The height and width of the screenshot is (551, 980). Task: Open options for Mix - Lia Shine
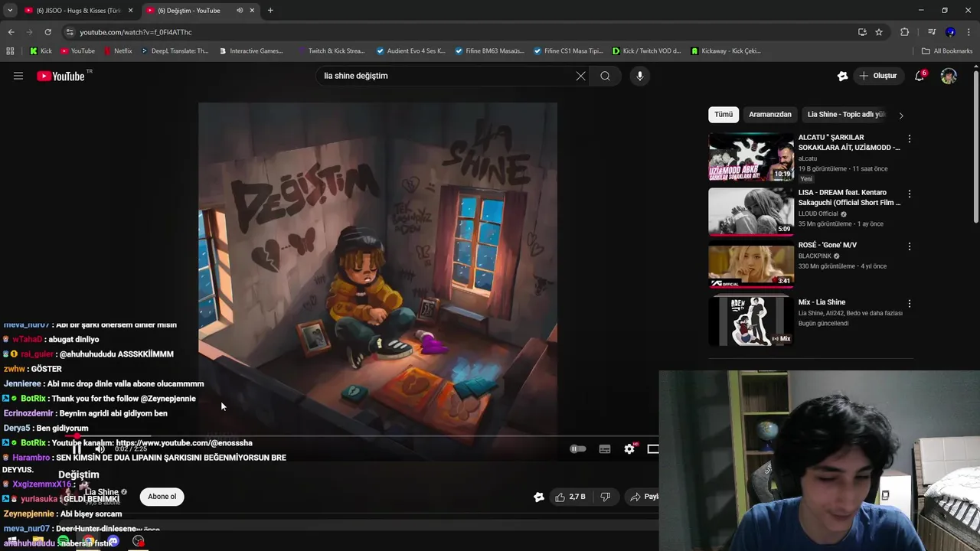[910, 304]
